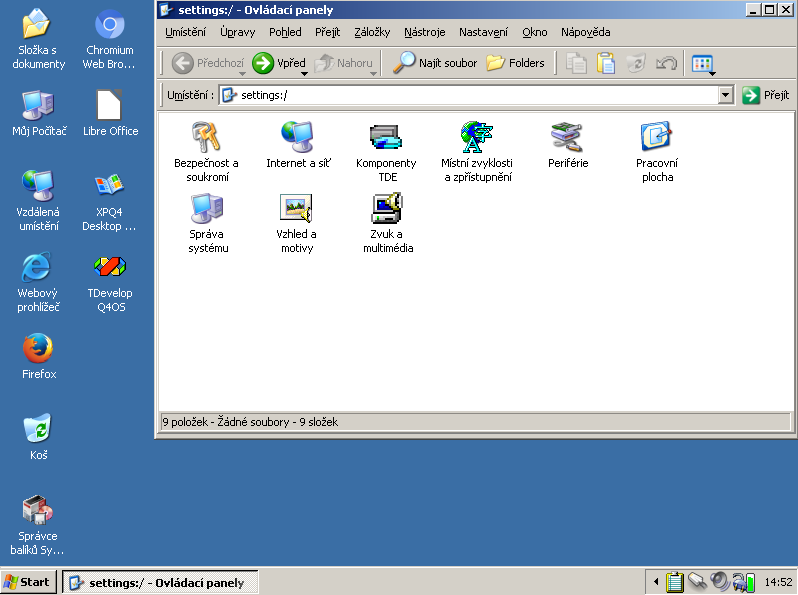Image resolution: width=798 pixels, height=595 pixels.
Task: Open the Nástroje menu
Action: click(424, 32)
